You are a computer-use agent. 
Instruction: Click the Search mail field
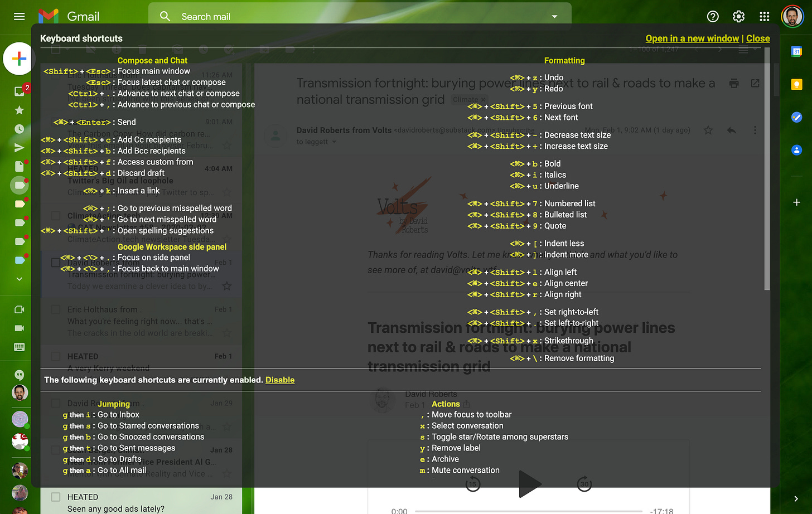(360, 17)
